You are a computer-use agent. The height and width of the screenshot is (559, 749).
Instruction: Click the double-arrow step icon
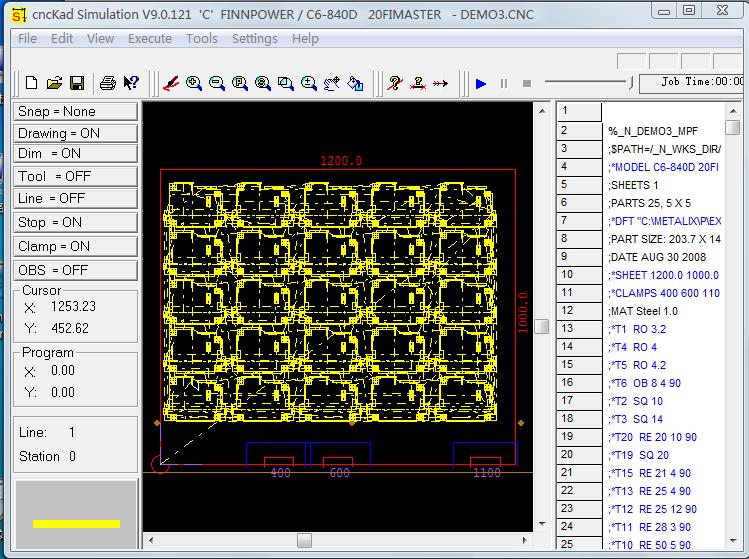click(x=440, y=84)
